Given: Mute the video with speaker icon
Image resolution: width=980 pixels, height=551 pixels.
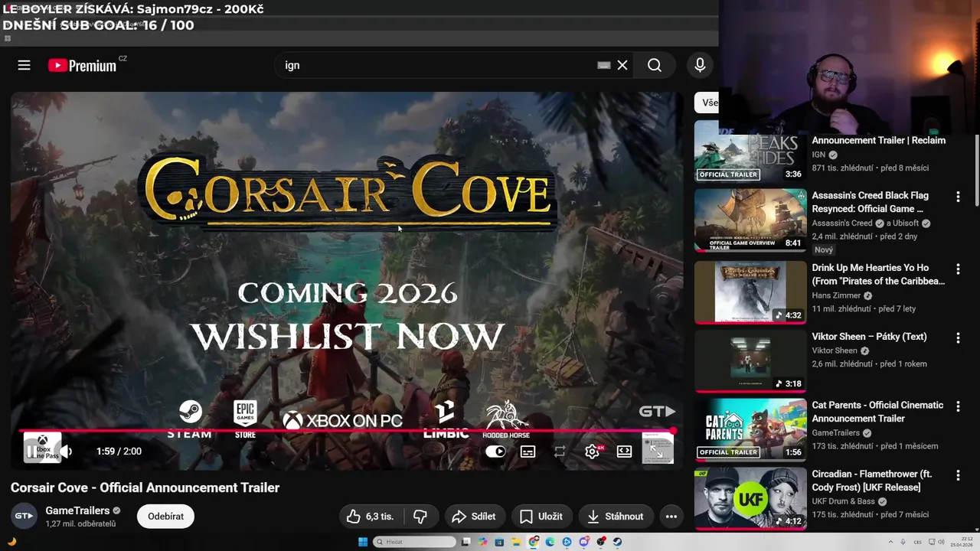Looking at the screenshot, I should (x=67, y=452).
